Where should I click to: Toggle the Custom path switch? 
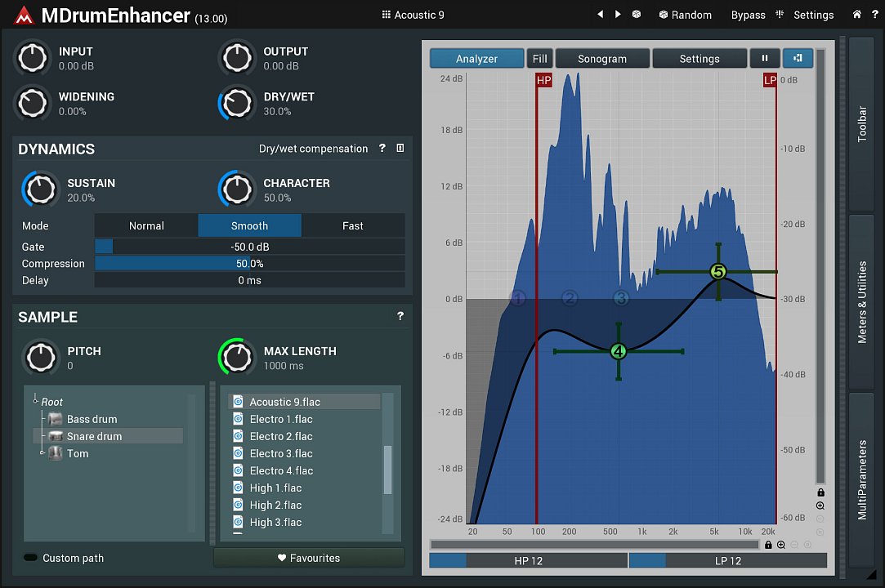31,558
